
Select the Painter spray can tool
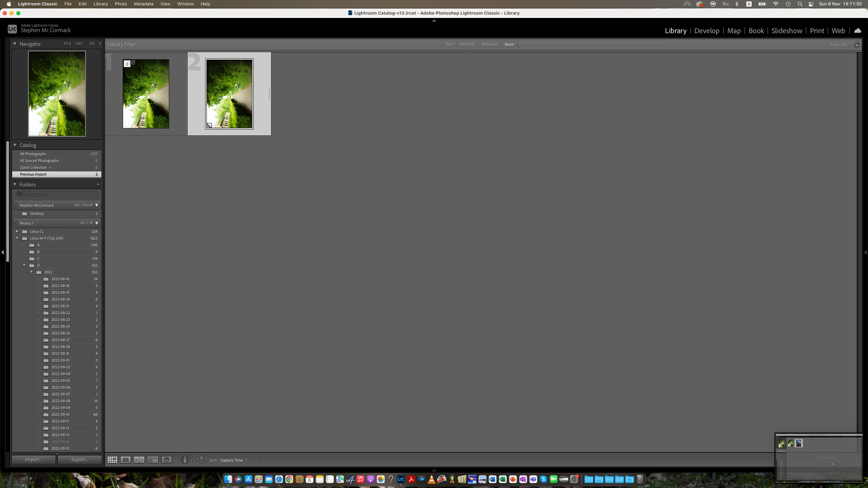pos(185,460)
